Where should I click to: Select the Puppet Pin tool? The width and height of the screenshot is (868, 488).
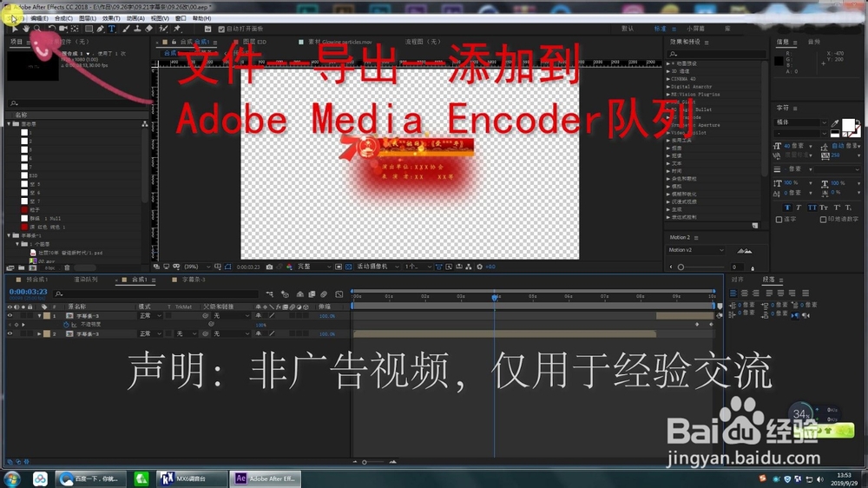[177, 29]
